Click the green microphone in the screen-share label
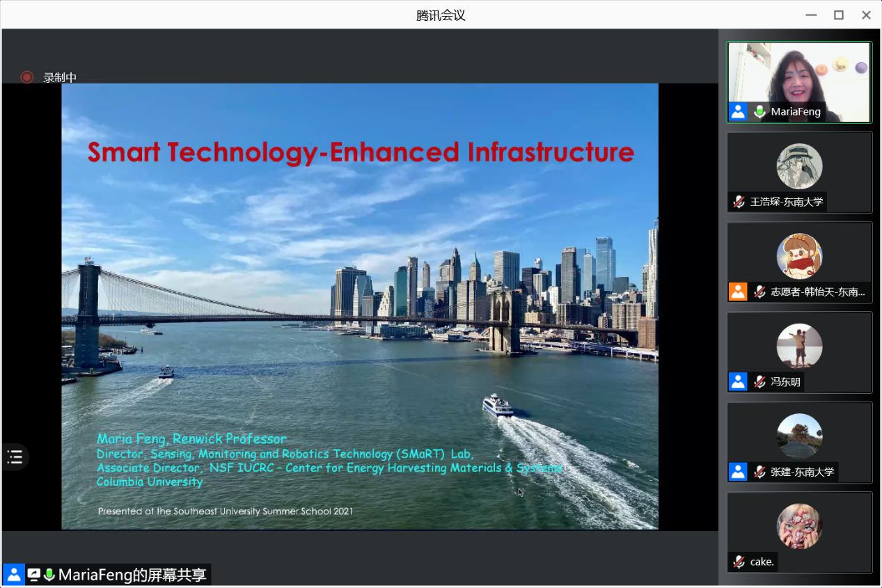Screen dimensions: 882x588 [49, 575]
